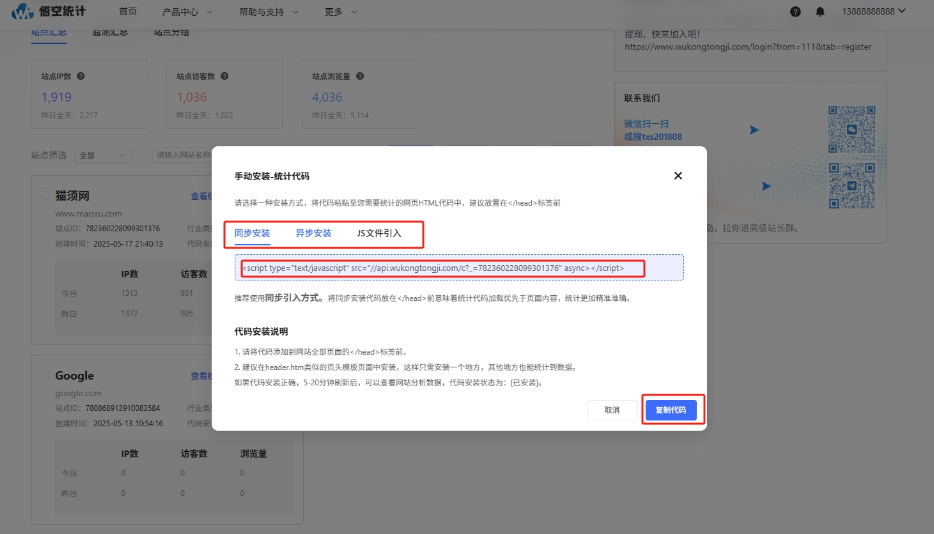The width and height of the screenshot is (934, 534).
Task: Select the 监测汇总 tab
Action: pos(110,33)
